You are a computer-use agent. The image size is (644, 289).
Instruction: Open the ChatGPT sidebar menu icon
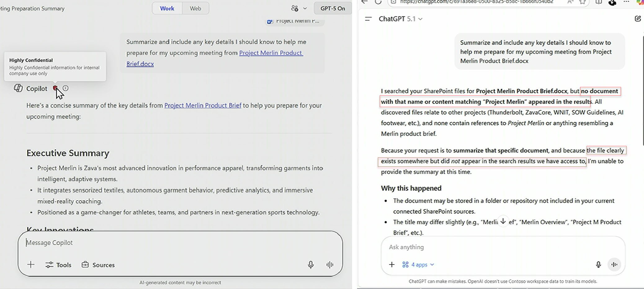[x=368, y=19]
